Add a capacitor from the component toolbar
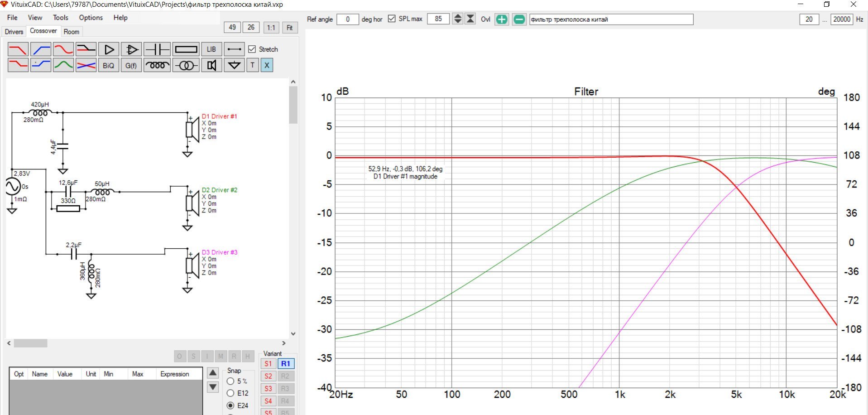Viewport: 868px width, 415px height. tap(157, 49)
